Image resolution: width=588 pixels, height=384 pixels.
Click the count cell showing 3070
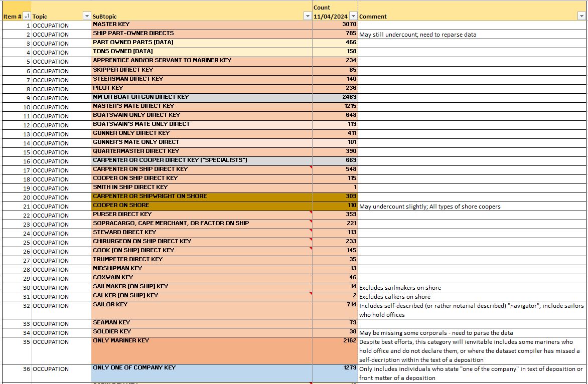tap(335, 25)
